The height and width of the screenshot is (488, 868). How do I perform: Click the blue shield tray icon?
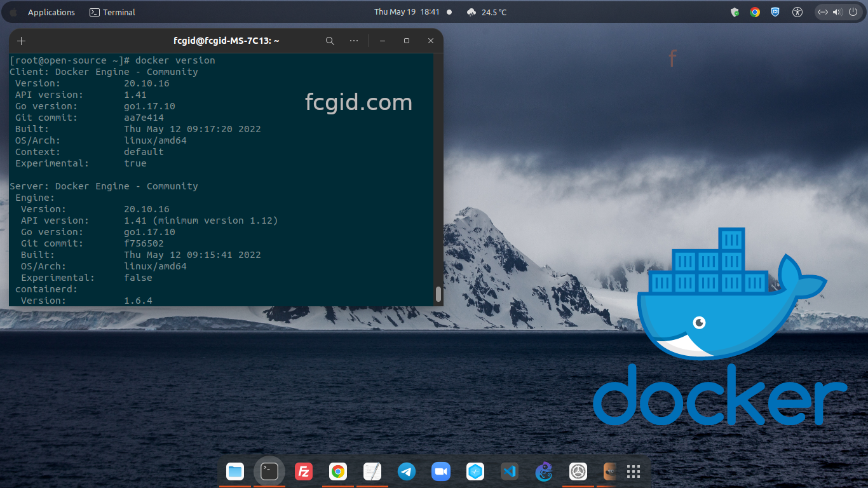(775, 12)
